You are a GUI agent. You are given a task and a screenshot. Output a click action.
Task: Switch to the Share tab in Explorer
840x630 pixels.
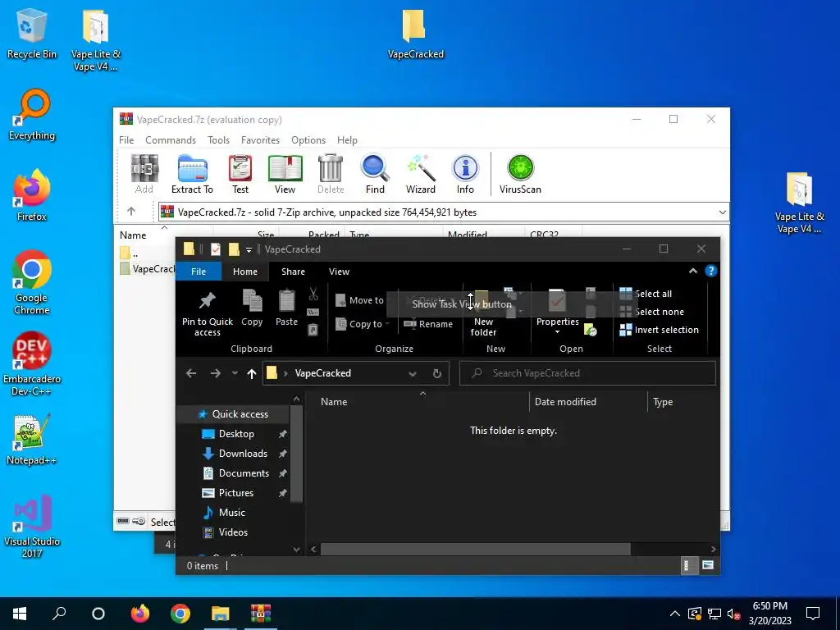pos(293,272)
